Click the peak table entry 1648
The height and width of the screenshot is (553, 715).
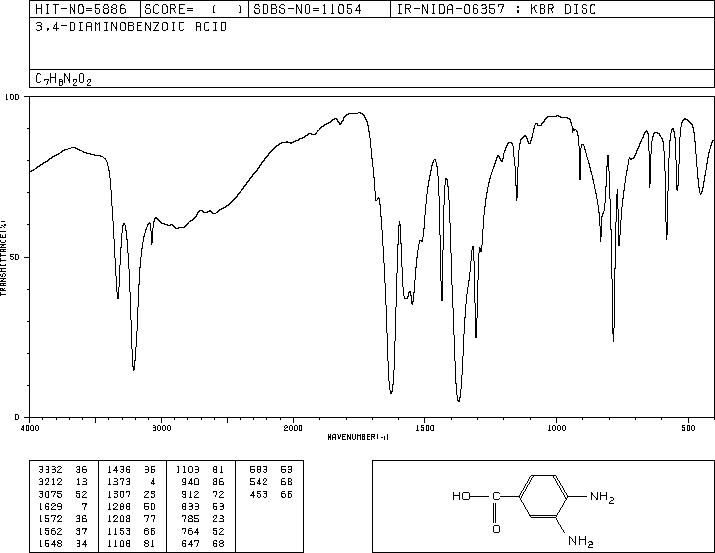(x=49, y=543)
